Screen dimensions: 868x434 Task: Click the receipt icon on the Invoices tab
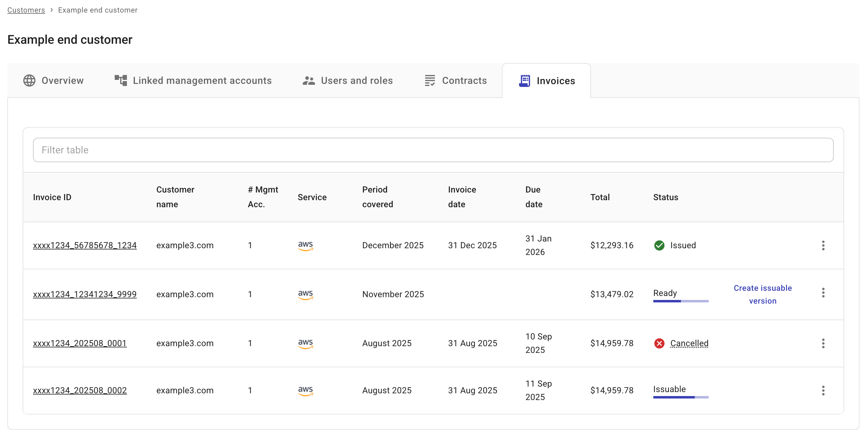(525, 81)
